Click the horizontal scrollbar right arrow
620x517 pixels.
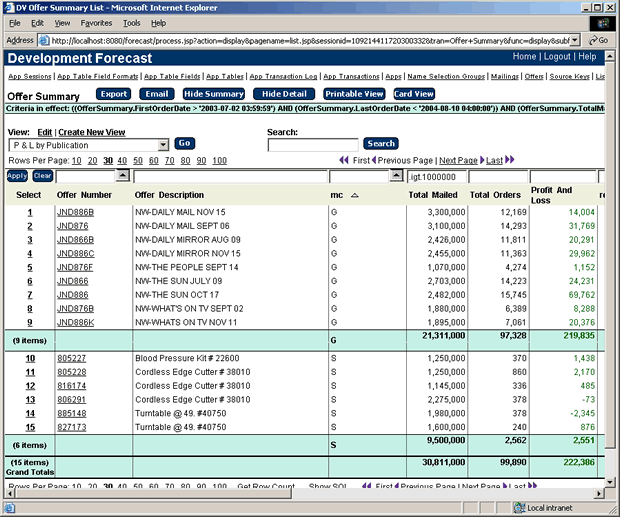[x=599, y=493]
